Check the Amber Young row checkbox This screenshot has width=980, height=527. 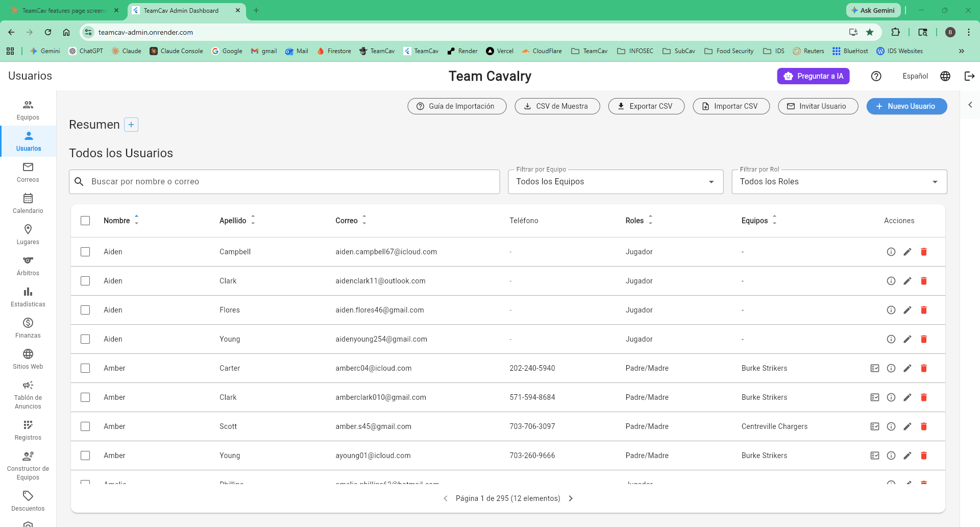85,456
